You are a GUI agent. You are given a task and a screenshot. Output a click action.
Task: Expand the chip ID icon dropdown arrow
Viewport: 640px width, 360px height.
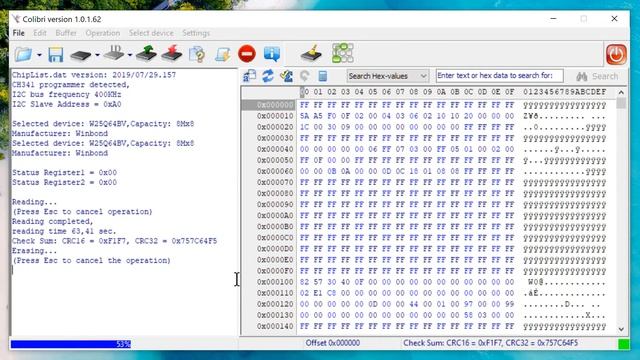point(130,55)
